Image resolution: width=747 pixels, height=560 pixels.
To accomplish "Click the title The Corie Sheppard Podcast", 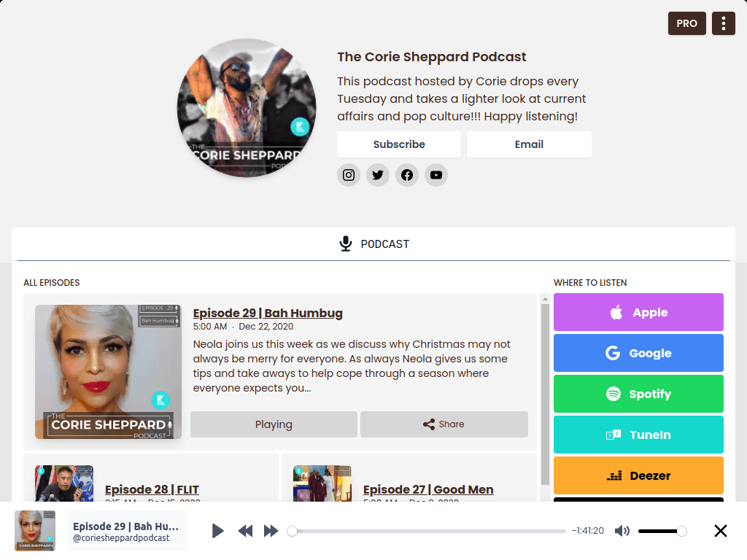I will point(432,57).
